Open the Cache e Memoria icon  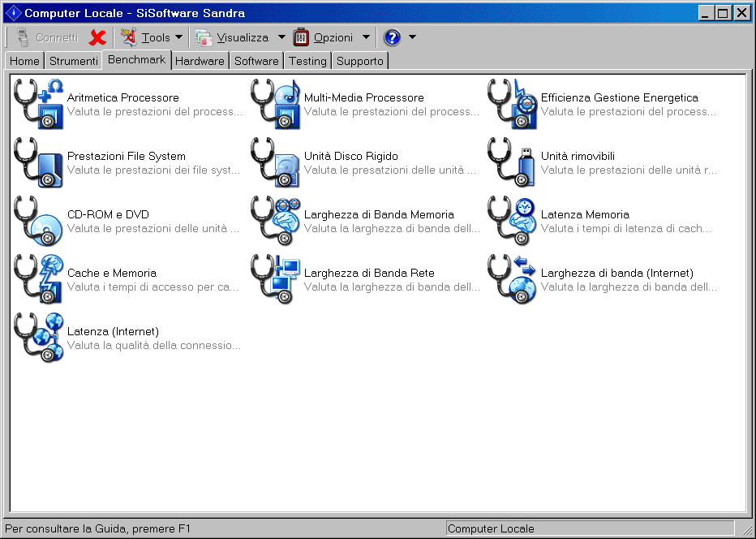pyautogui.click(x=39, y=279)
